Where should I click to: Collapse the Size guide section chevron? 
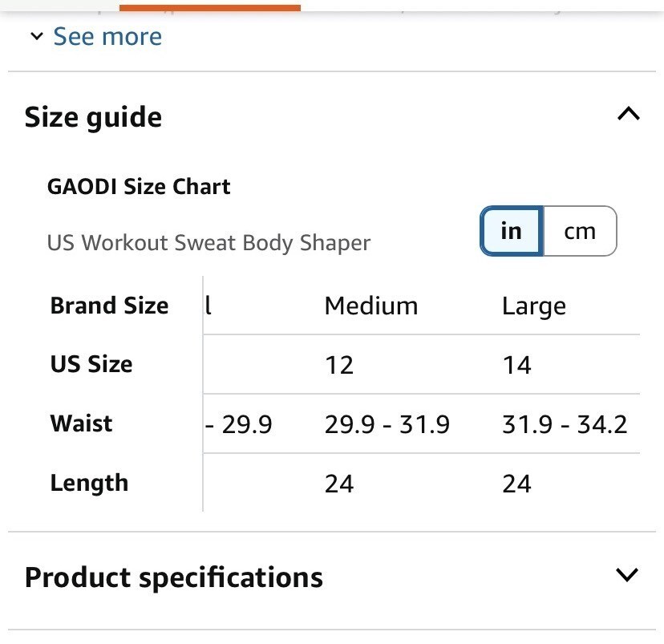click(x=629, y=115)
